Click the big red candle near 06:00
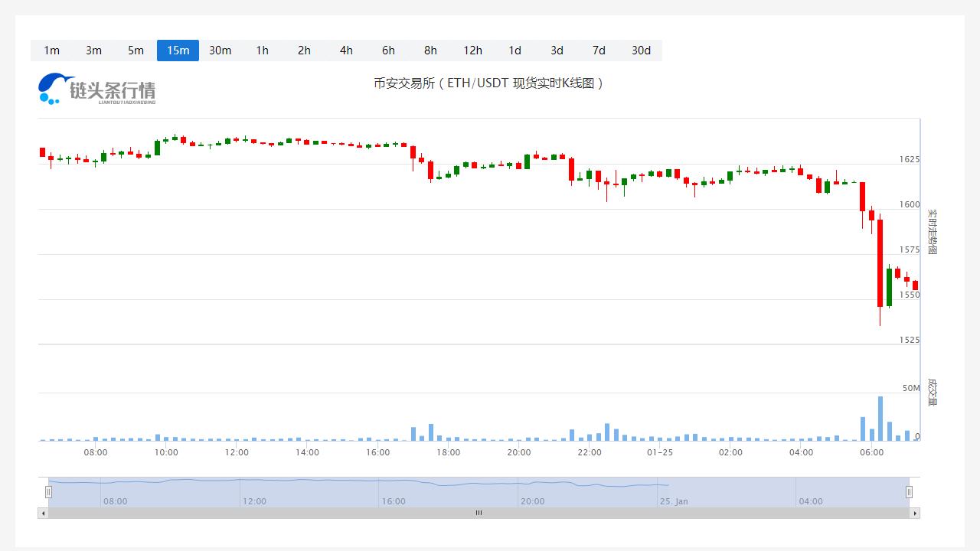The width and height of the screenshot is (980, 551). tap(880, 263)
